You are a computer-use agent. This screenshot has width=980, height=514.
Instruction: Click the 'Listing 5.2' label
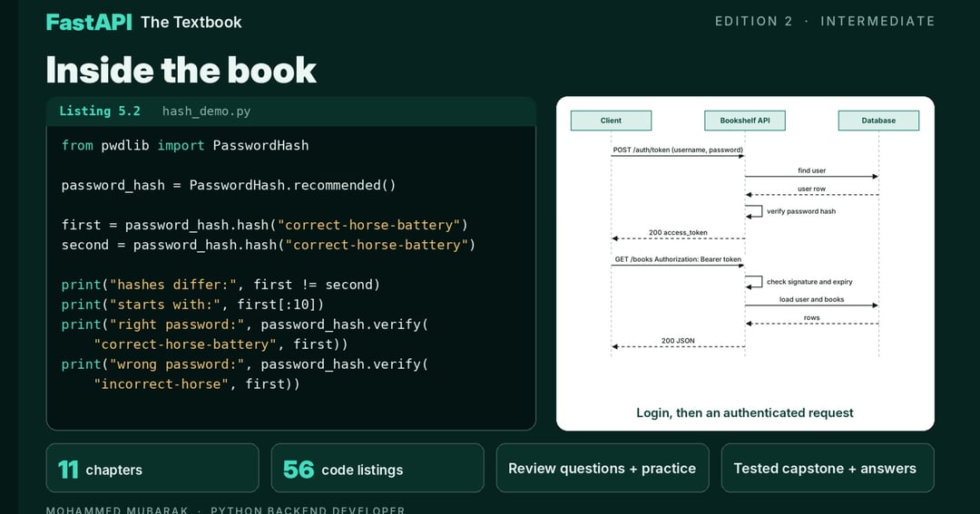100,112
